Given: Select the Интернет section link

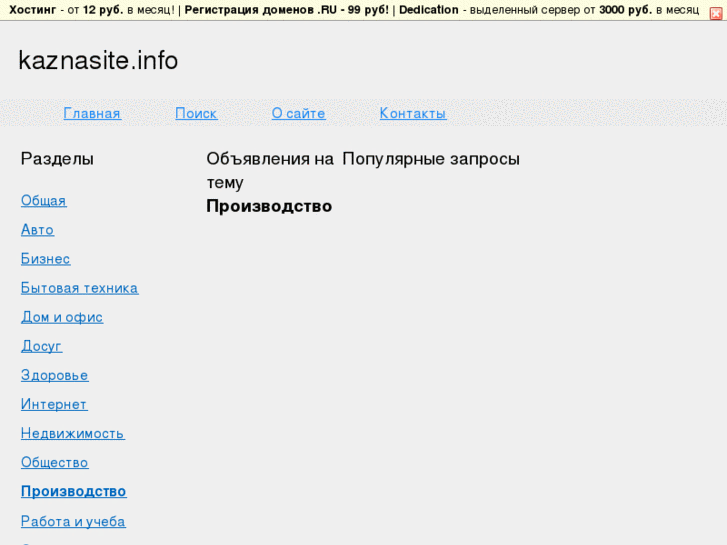Looking at the screenshot, I should coord(54,404).
